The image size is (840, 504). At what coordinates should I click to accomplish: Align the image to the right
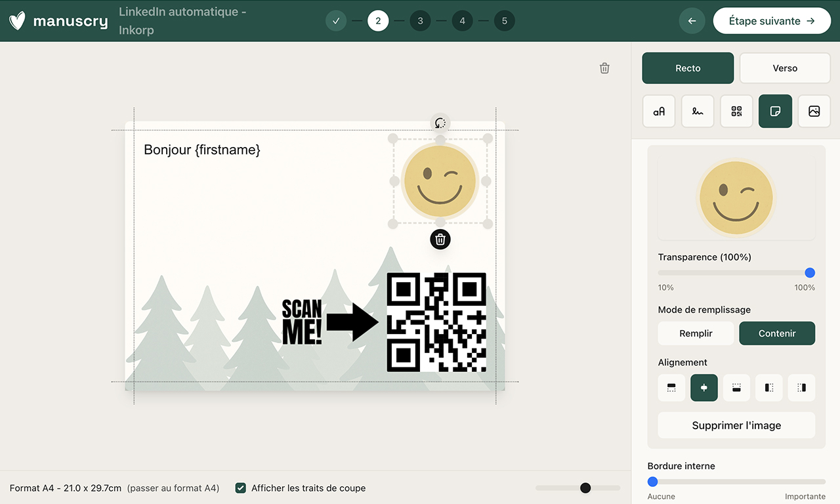pos(801,388)
